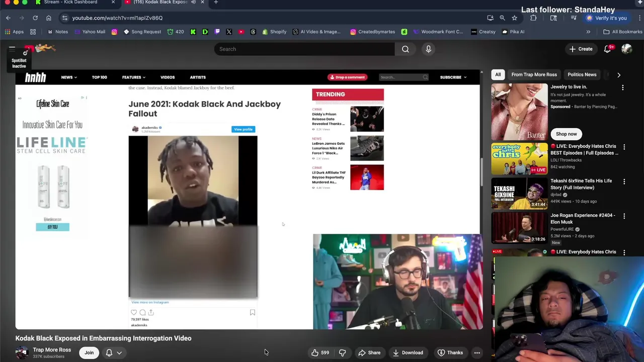The width and height of the screenshot is (644, 362).
Task: Click Shop now on the Banter ad
Action: click(566, 134)
